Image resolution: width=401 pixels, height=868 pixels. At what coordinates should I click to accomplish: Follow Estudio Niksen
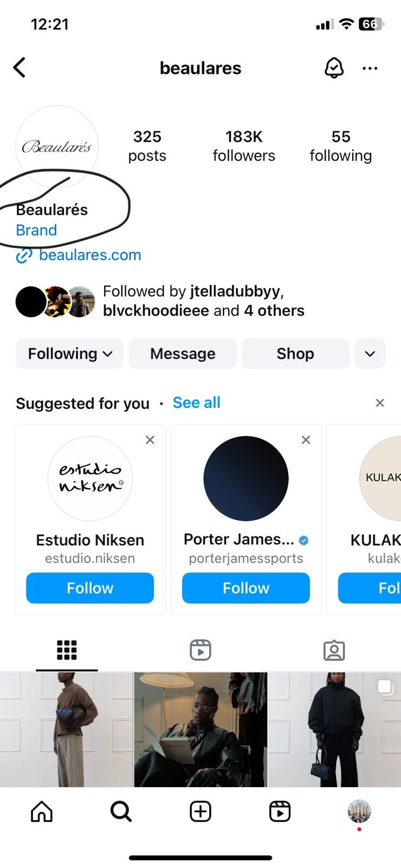click(x=90, y=588)
